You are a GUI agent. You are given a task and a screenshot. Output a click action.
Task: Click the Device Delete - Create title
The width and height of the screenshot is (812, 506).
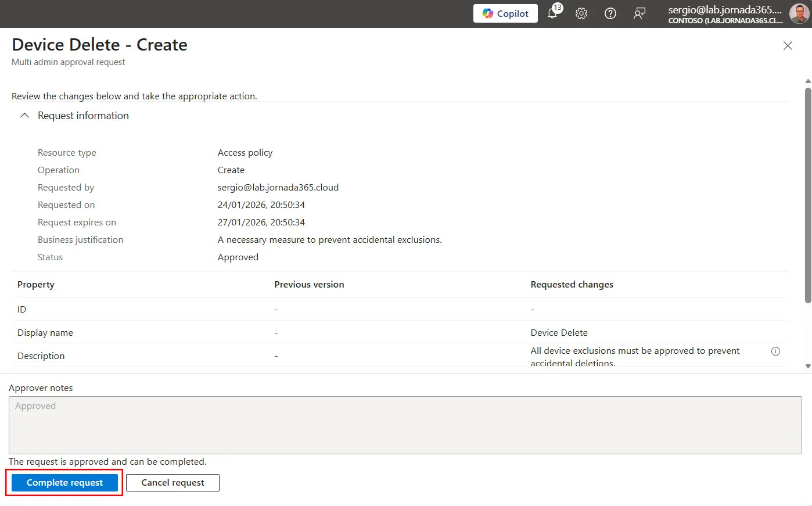(100, 45)
